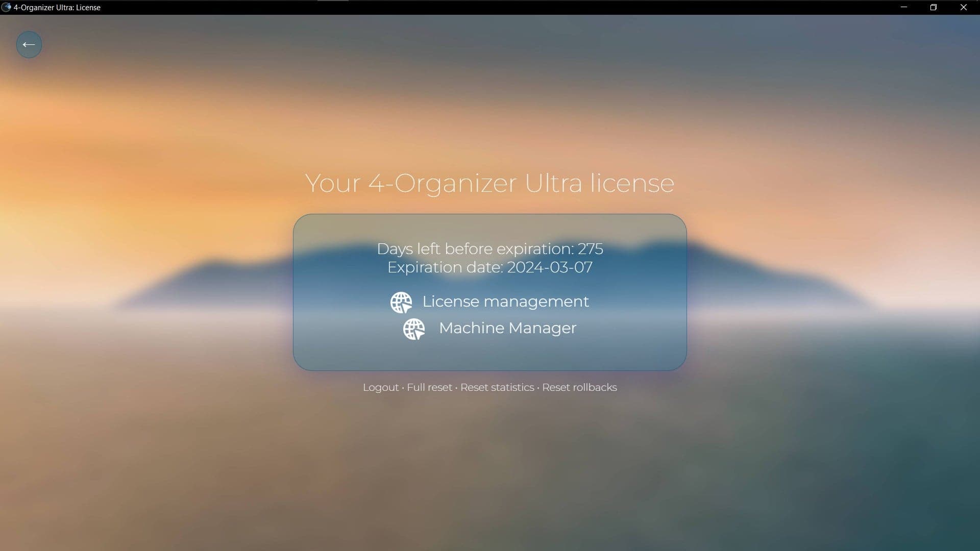The height and width of the screenshot is (551, 980).
Task: Click the minimize window button
Action: (x=903, y=8)
